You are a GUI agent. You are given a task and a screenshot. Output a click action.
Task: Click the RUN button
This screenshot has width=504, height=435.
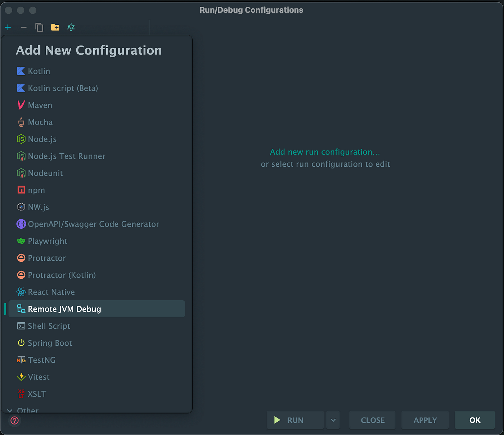(295, 420)
